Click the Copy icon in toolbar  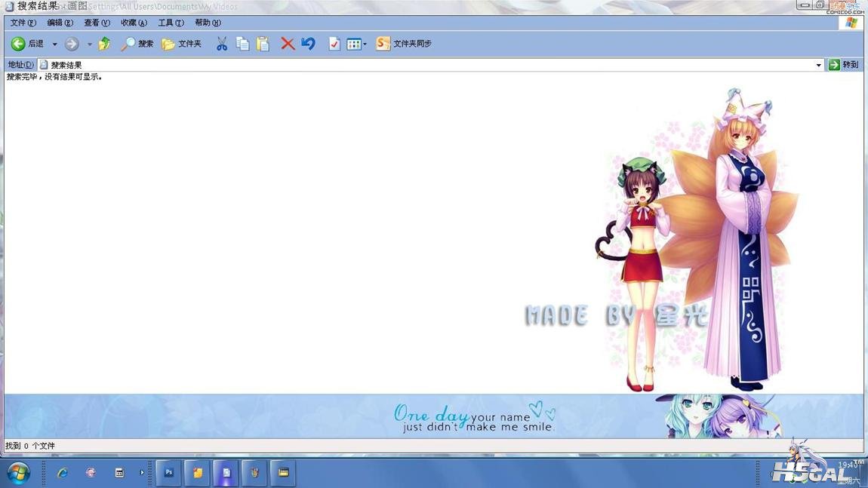(x=242, y=44)
